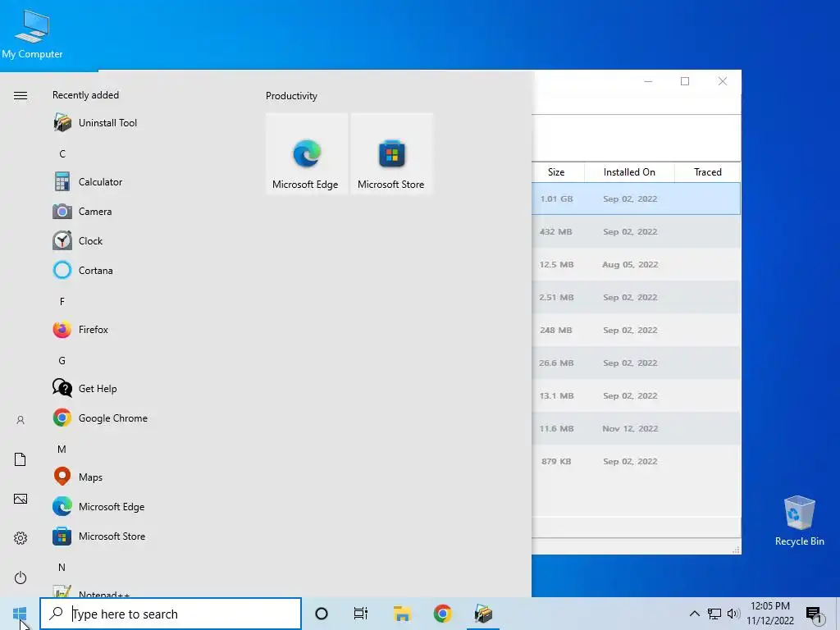
Task: Open the Camera app
Action: click(x=83, y=211)
